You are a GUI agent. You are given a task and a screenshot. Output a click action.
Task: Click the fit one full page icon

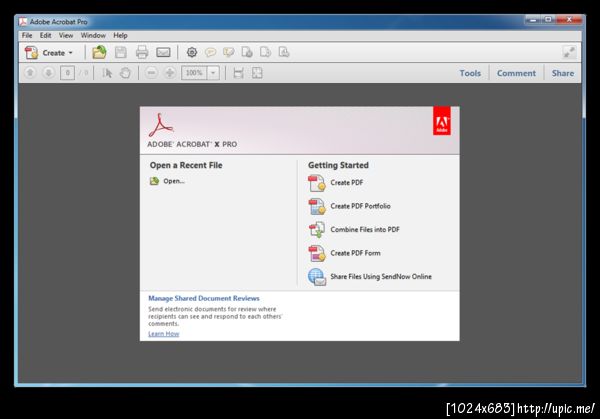257,73
